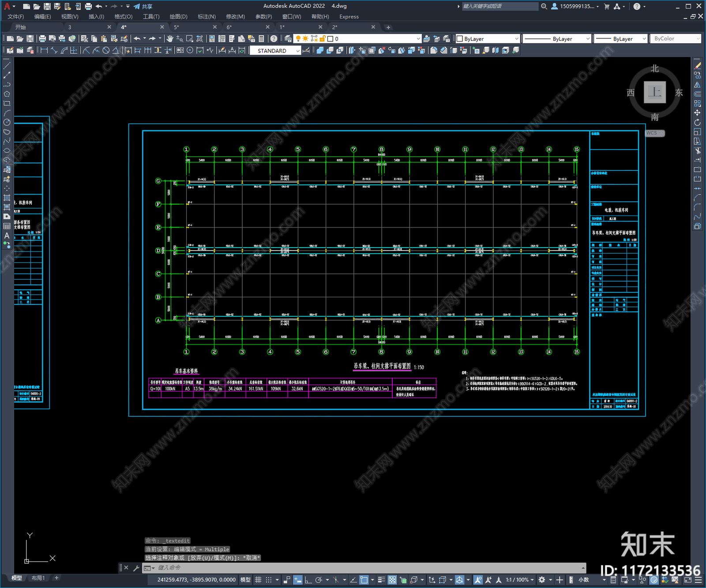Add a new drawing tab with plus
706x588 pixels.
point(388,27)
